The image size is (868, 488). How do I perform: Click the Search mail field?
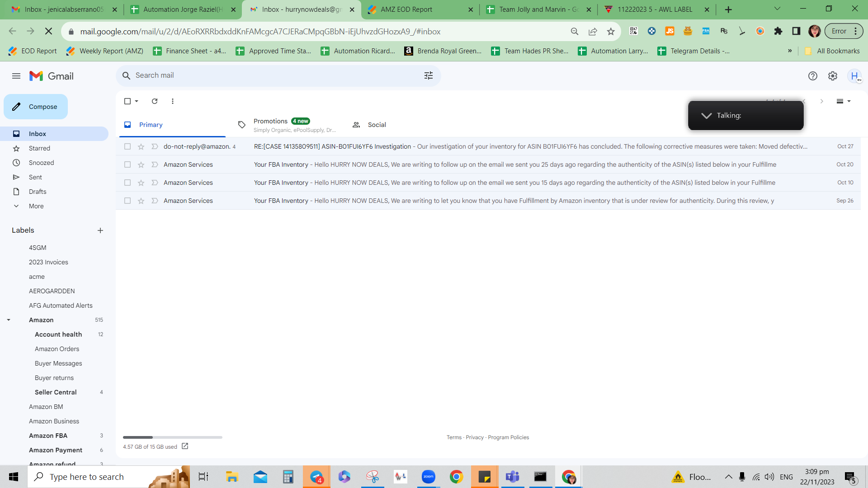[x=278, y=75]
